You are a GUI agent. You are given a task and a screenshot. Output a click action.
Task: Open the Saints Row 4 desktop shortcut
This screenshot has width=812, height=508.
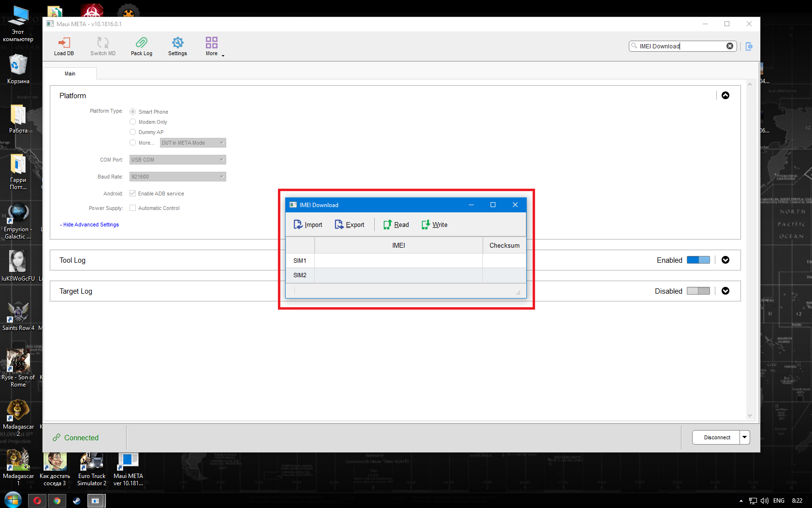pos(18,316)
